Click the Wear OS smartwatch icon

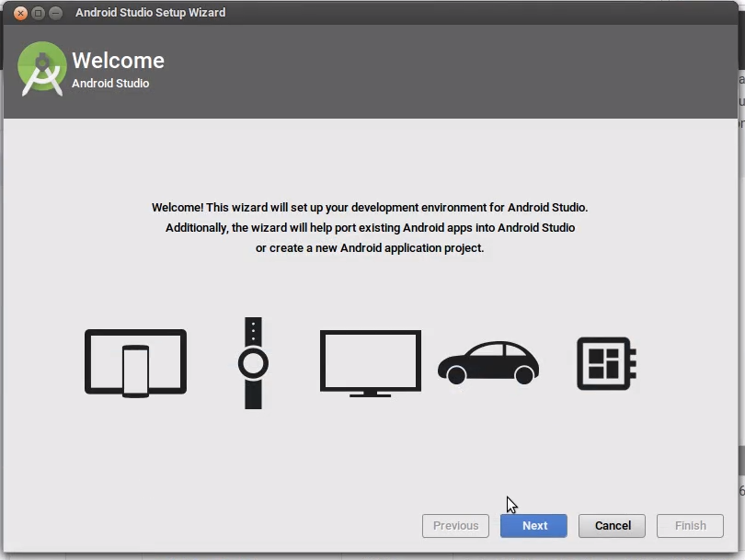pos(252,360)
